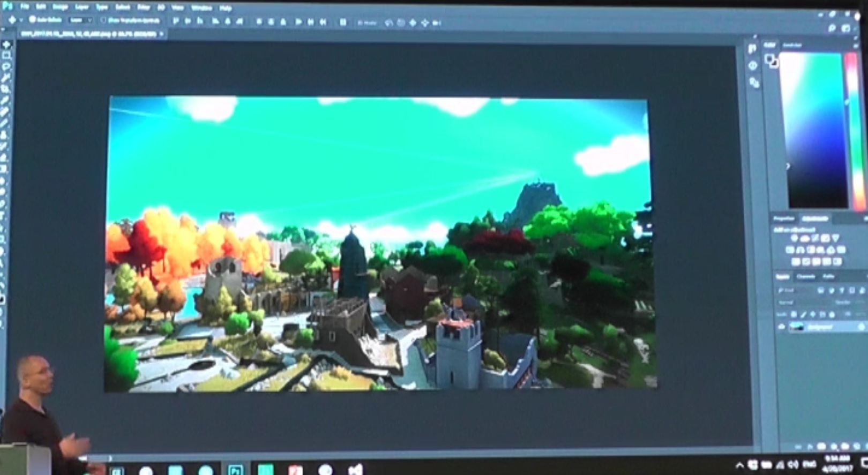
Task: Select the Move tool in the toolbox
Action: (x=6, y=44)
